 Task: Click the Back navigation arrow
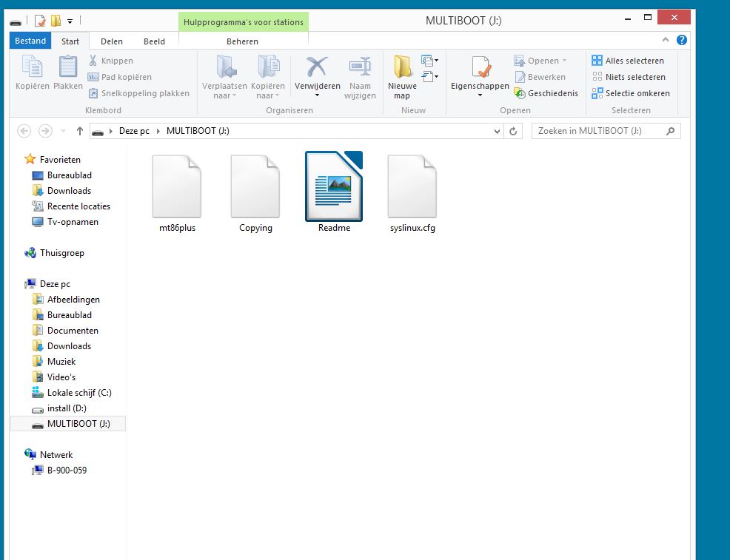(x=24, y=131)
